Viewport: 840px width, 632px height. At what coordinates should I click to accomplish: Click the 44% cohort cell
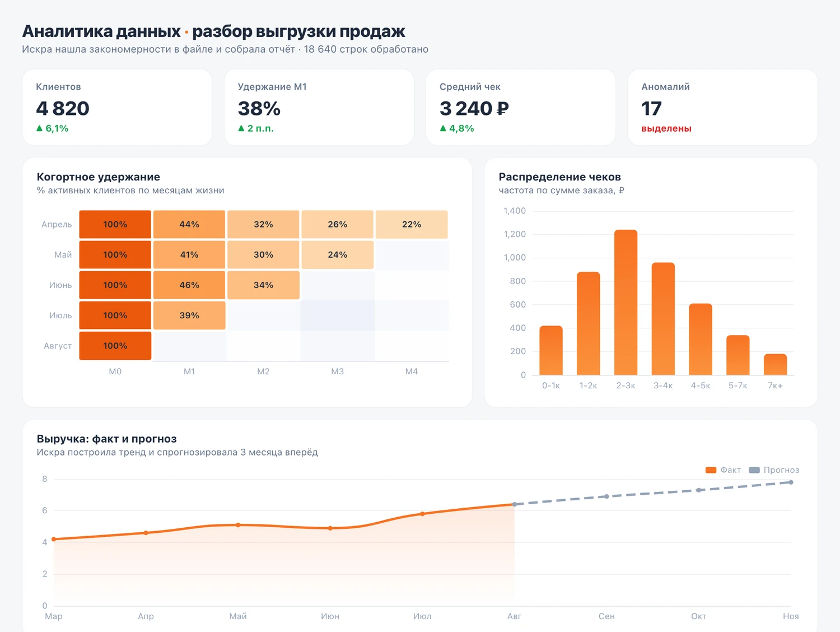[x=189, y=224]
